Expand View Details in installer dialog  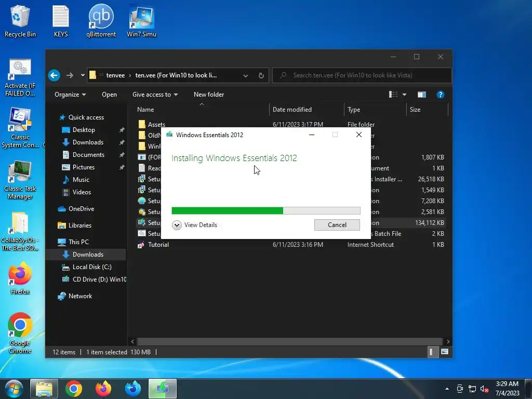pos(194,225)
